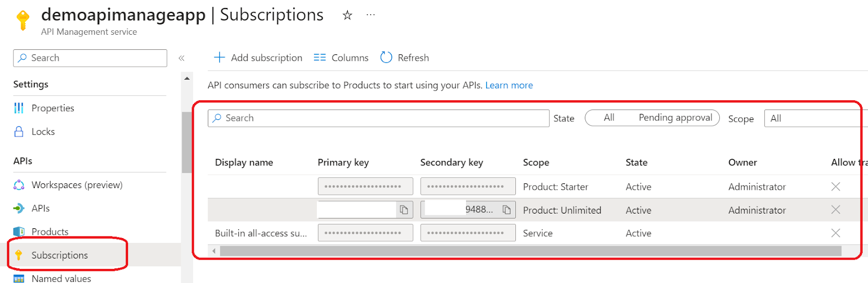Copy primary key of Product: Unlimited row
The image size is (868, 283).
pyautogui.click(x=404, y=210)
